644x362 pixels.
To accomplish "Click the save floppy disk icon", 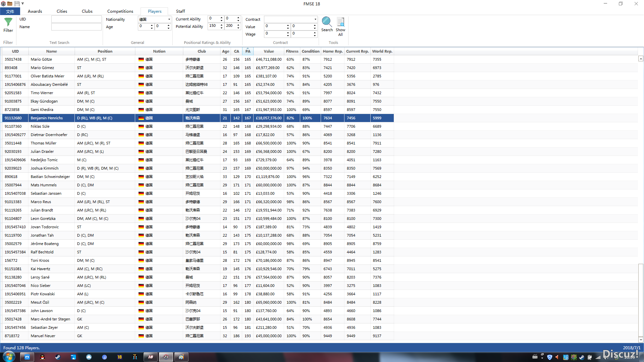I will click(17, 4).
